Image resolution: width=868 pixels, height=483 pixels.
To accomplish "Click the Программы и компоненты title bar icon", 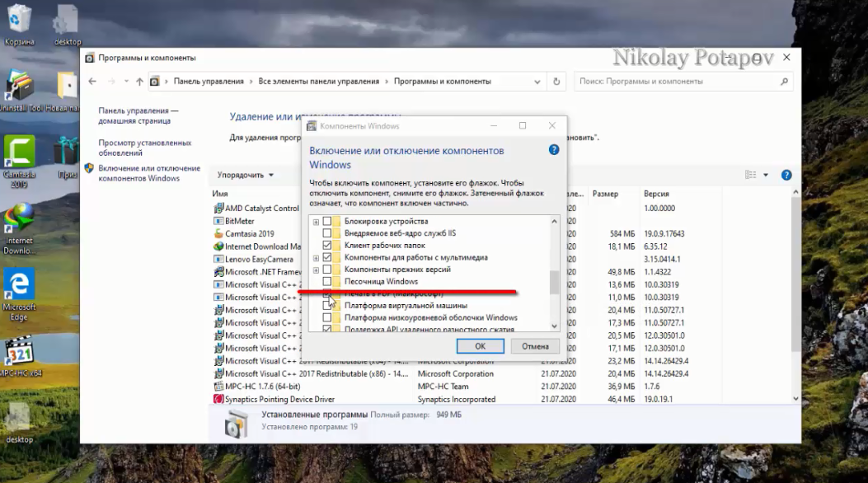I will 89,58.
